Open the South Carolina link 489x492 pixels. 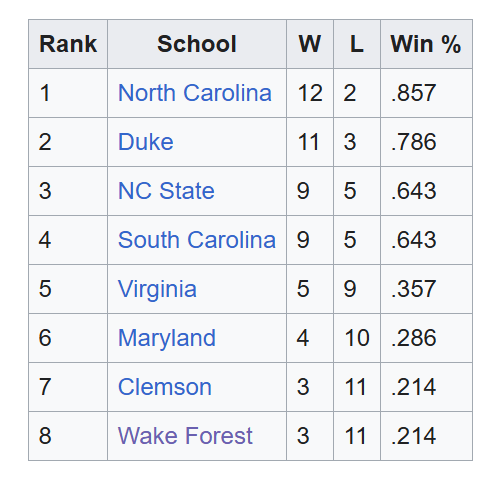(x=197, y=240)
